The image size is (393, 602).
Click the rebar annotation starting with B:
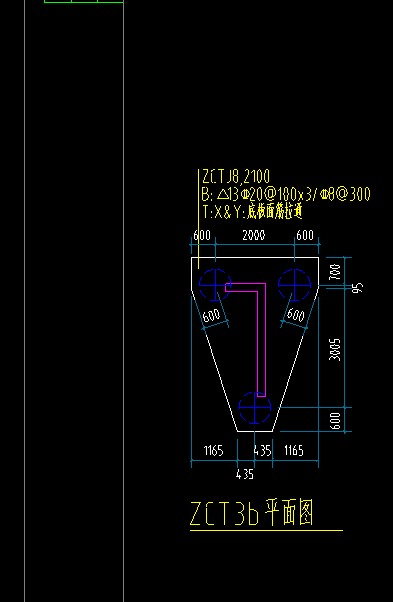[286, 194]
